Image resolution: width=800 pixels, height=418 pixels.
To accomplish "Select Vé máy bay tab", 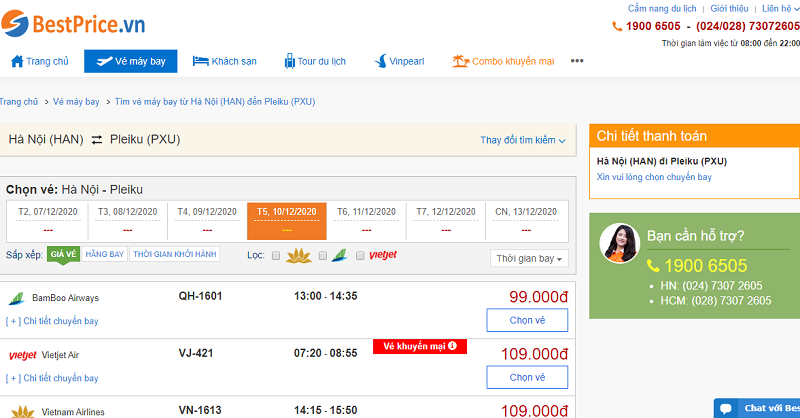I will 131,61.
